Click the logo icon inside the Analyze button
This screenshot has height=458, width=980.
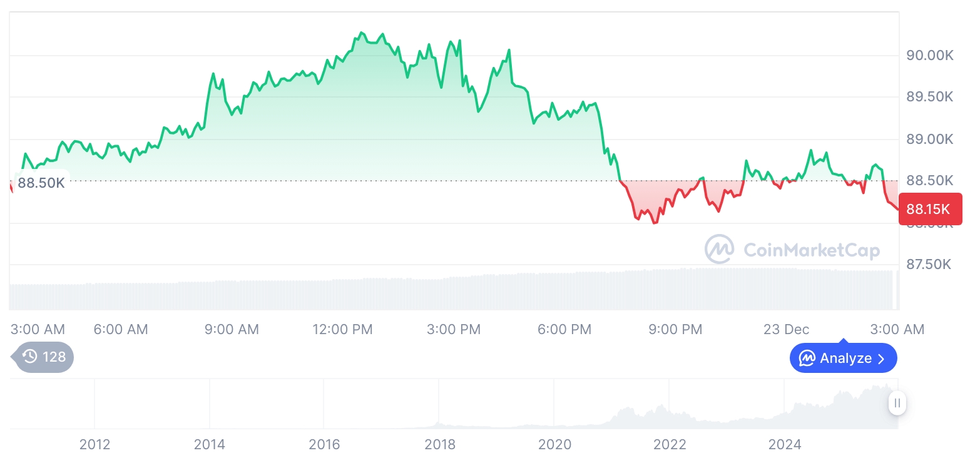tap(807, 359)
